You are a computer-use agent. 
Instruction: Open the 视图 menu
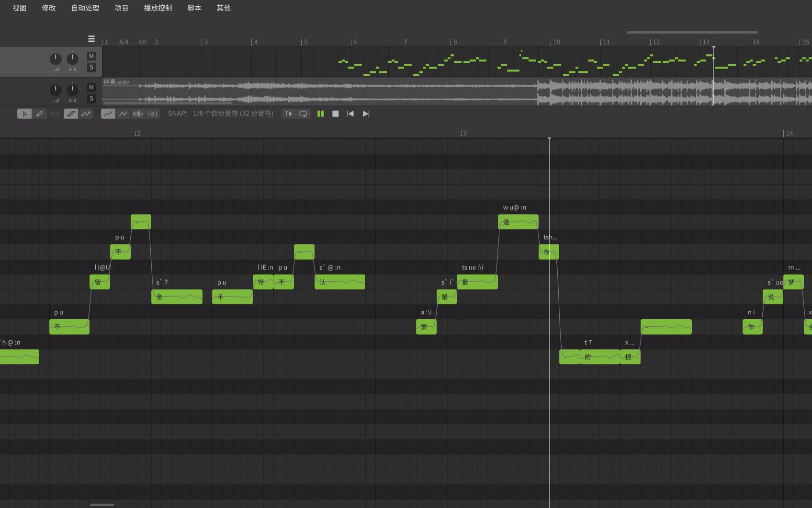(x=20, y=8)
